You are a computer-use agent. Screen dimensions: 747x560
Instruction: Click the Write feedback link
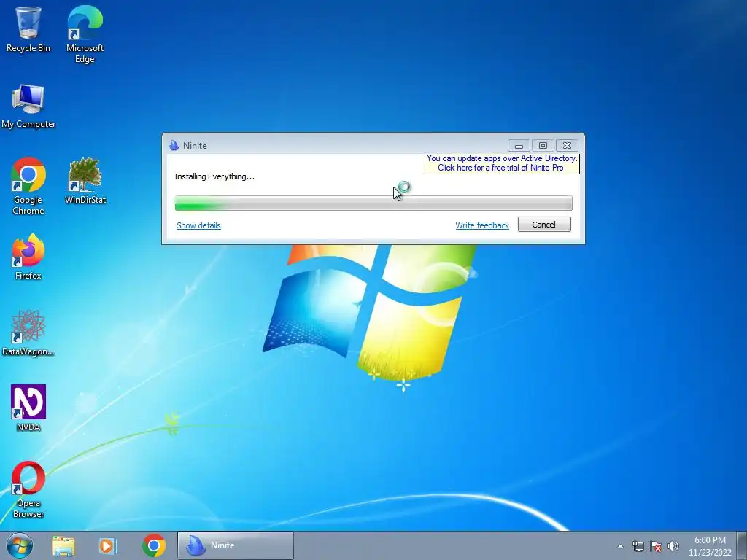[x=482, y=225]
